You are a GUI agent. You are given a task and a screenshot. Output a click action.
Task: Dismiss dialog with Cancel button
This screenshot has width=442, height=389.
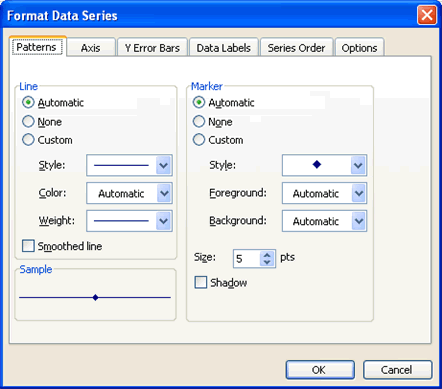(x=397, y=370)
